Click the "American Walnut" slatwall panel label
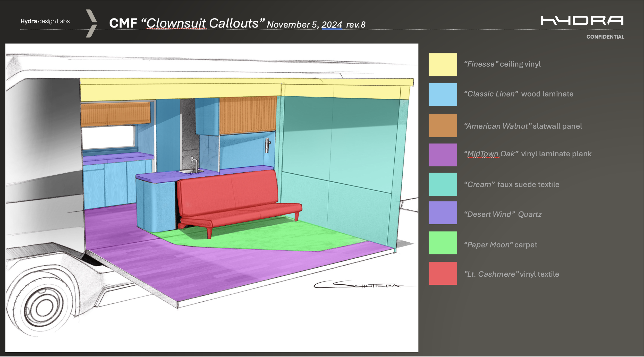This screenshot has height=357, width=644. pos(523,126)
